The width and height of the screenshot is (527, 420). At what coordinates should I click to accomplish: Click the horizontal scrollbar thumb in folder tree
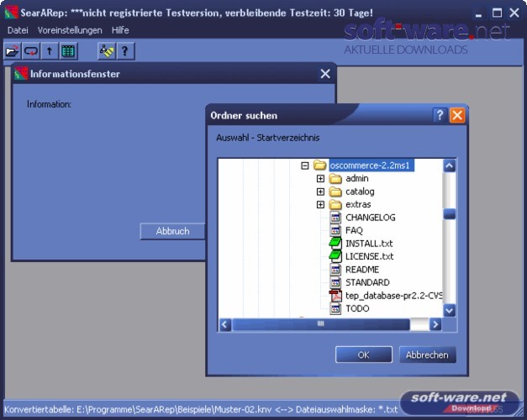tap(320, 324)
